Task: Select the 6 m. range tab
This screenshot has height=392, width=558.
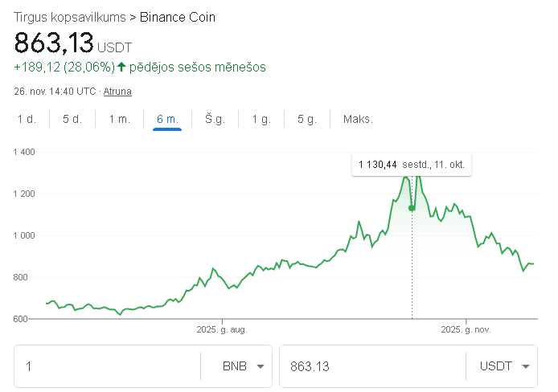Action: click(167, 120)
